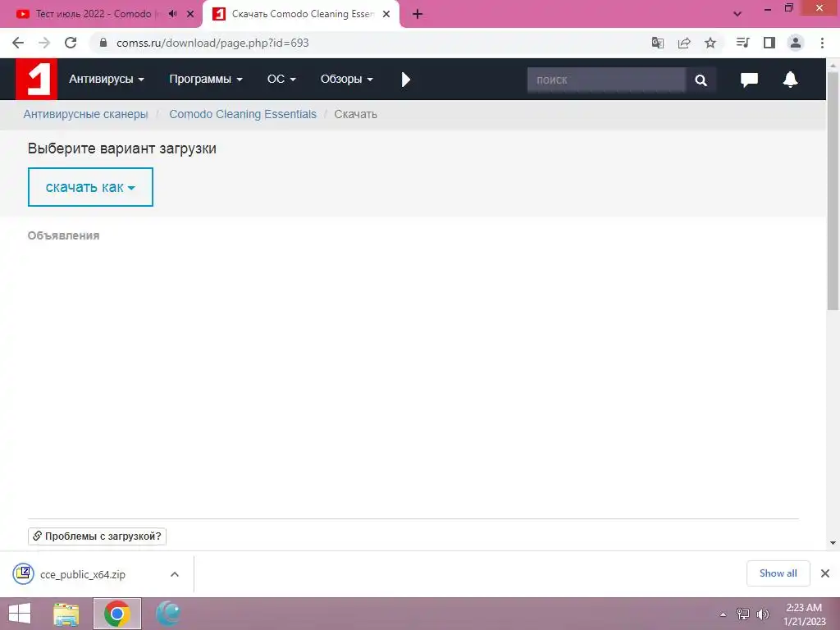Click the share page icon

pos(684,43)
